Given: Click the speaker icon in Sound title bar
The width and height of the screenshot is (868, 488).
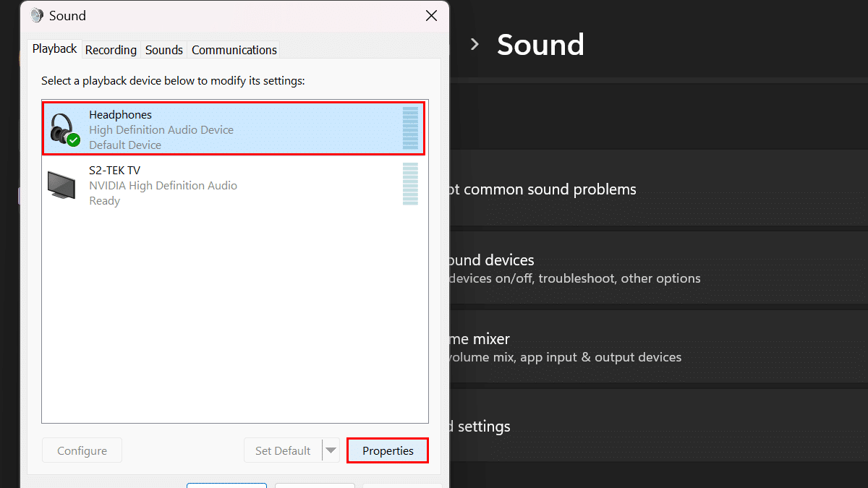Looking at the screenshot, I should pyautogui.click(x=37, y=16).
